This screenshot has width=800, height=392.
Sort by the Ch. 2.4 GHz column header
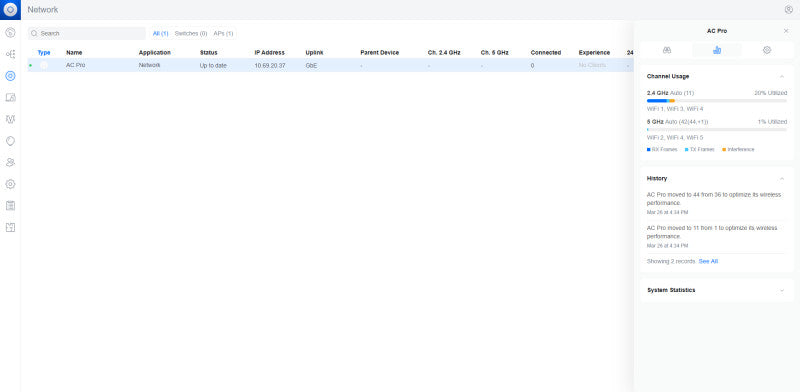coord(444,53)
